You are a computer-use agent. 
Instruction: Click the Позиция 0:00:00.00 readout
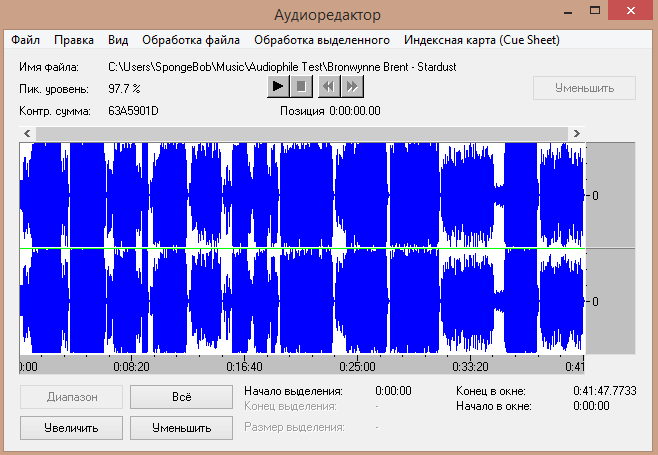pyautogui.click(x=330, y=111)
